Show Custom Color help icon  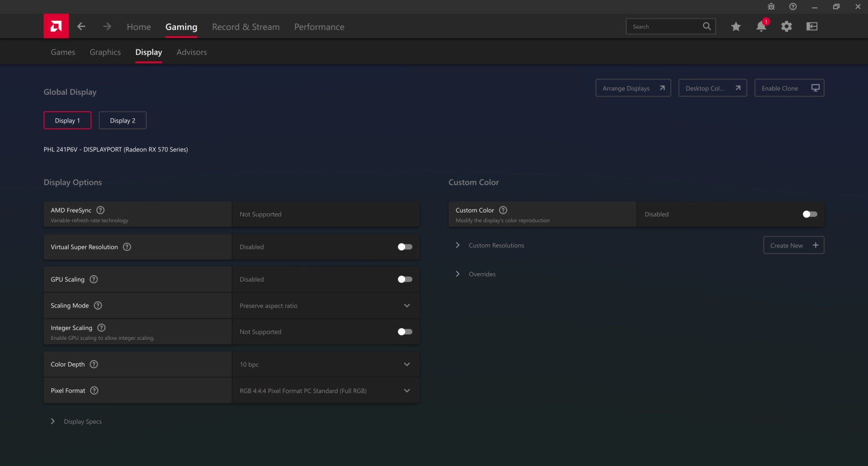[x=503, y=210]
